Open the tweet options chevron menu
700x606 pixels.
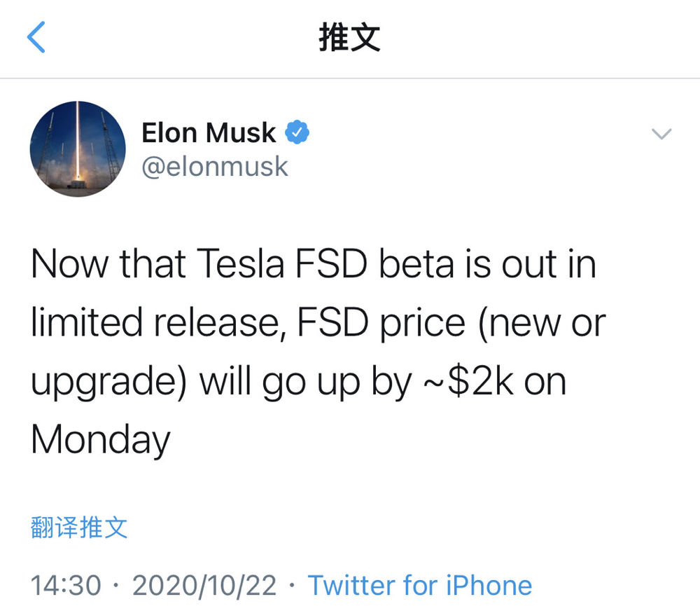pyautogui.click(x=661, y=134)
